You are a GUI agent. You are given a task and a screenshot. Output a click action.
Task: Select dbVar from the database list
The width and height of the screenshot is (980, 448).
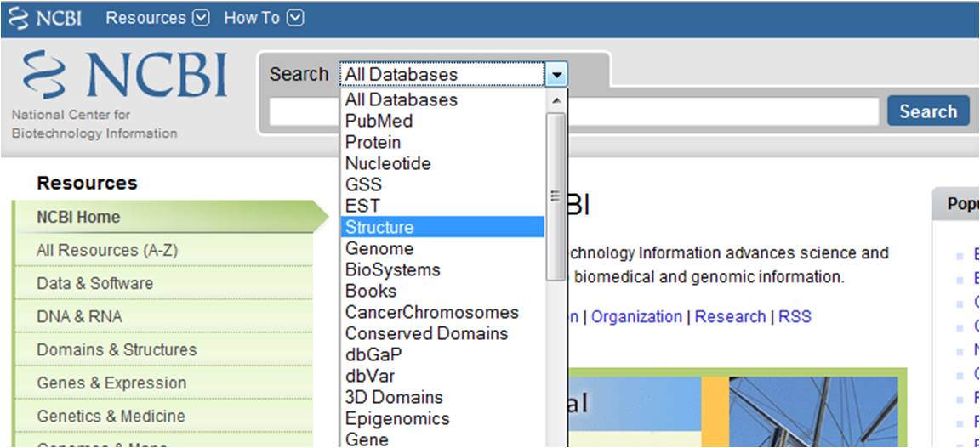(443, 376)
